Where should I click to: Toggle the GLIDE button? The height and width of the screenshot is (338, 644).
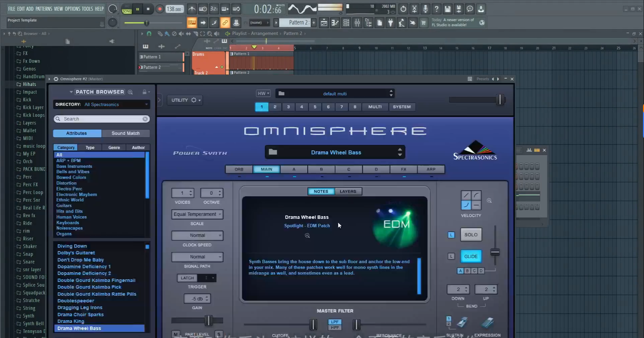471,256
